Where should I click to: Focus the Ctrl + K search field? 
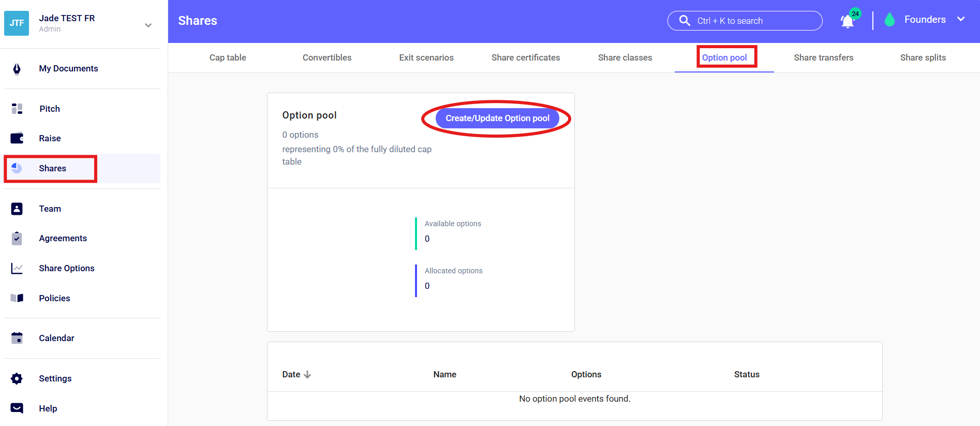pyautogui.click(x=745, y=21)
